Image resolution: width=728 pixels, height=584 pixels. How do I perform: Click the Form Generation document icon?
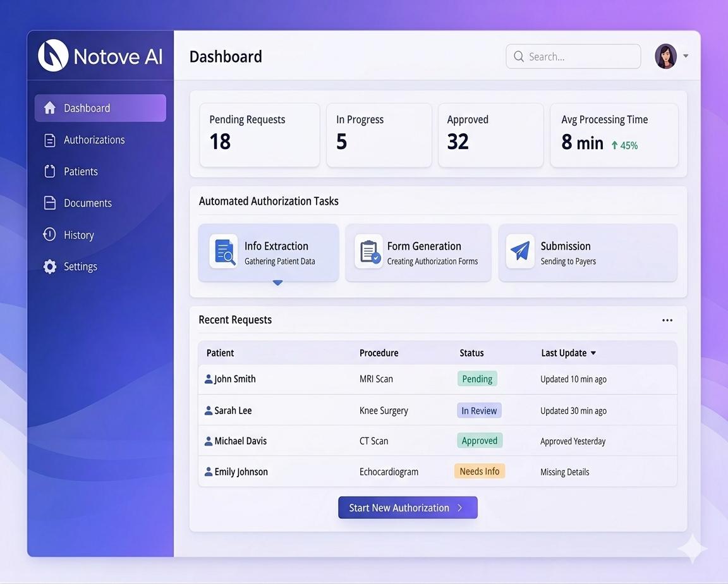[x=368, y=251]
